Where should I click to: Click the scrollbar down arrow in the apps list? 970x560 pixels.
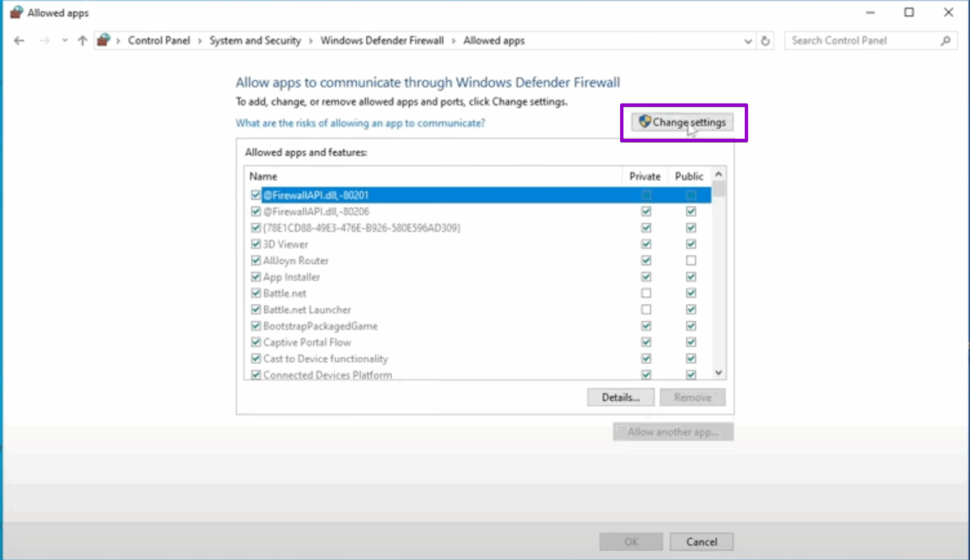[x=718, y=372]
